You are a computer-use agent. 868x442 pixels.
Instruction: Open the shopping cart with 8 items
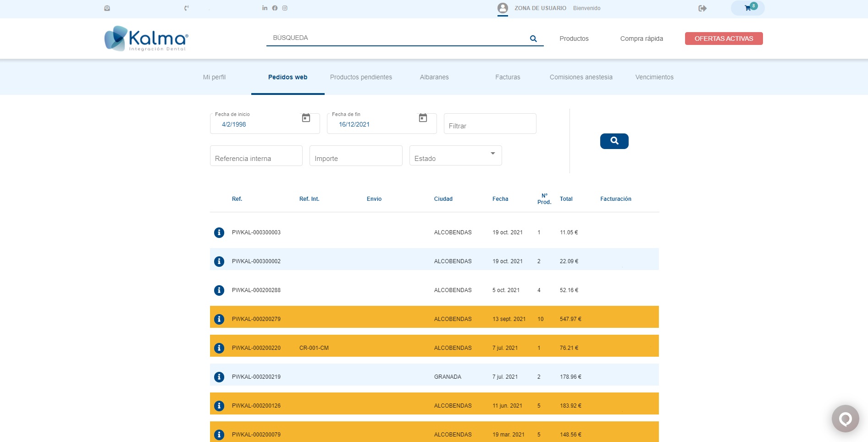(x=748, y=8)
